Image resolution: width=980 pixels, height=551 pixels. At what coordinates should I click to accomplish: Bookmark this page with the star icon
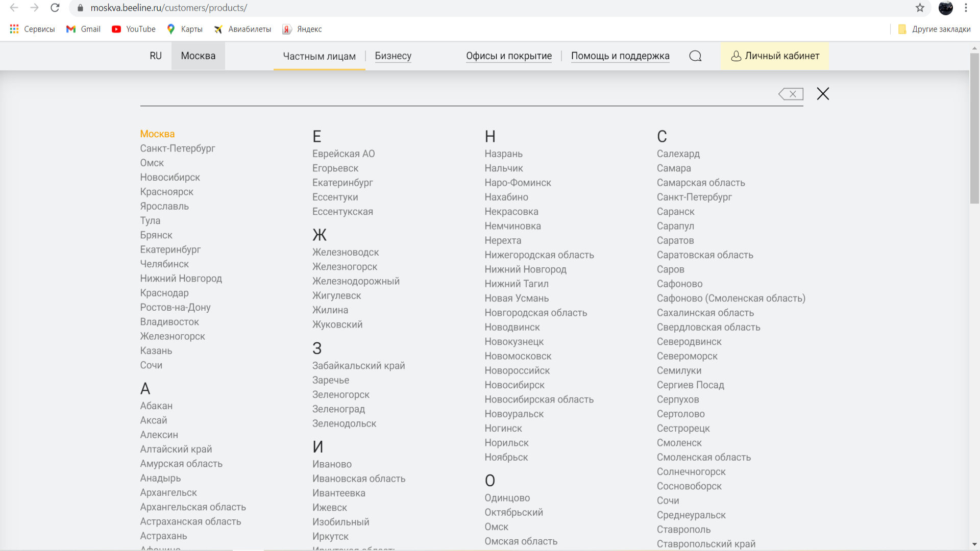920,8
